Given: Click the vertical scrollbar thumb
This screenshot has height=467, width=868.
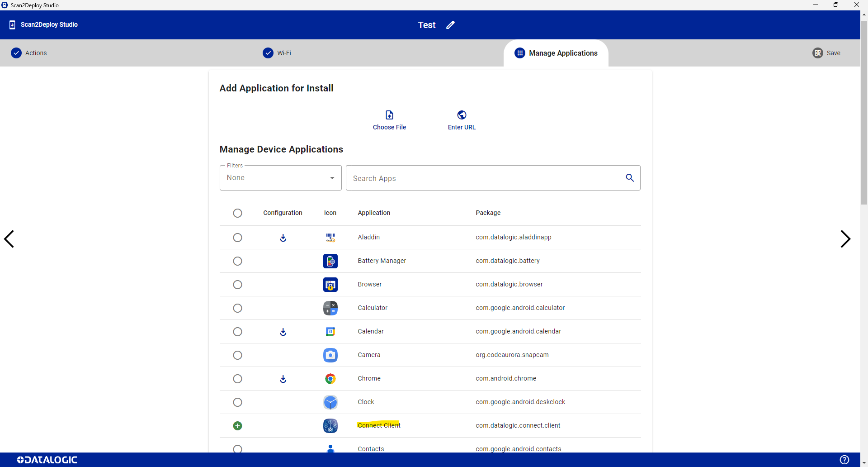Looking at the screenshot, I should tap(864, 113).
